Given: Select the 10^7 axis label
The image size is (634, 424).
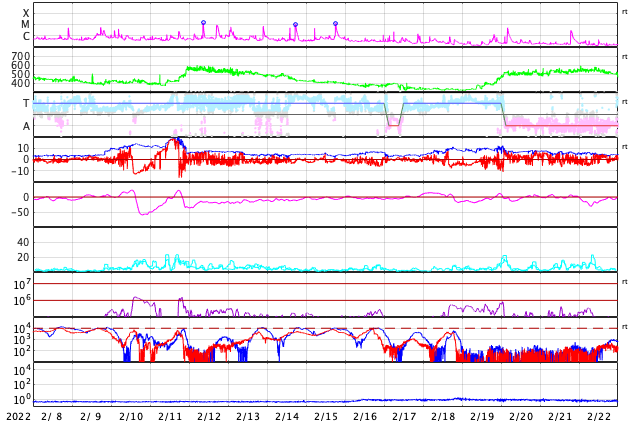Looking at the screenshot, I should click(22, 284).
